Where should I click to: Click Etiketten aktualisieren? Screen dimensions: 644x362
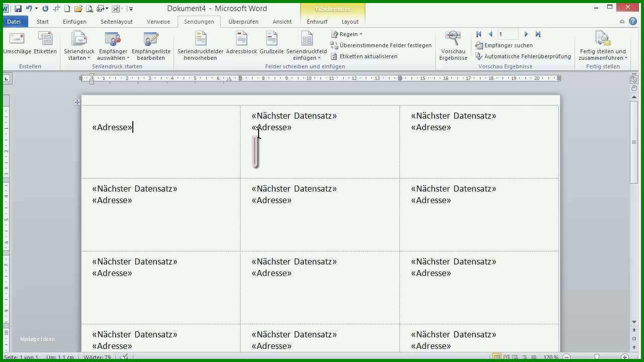click(364, 56)
